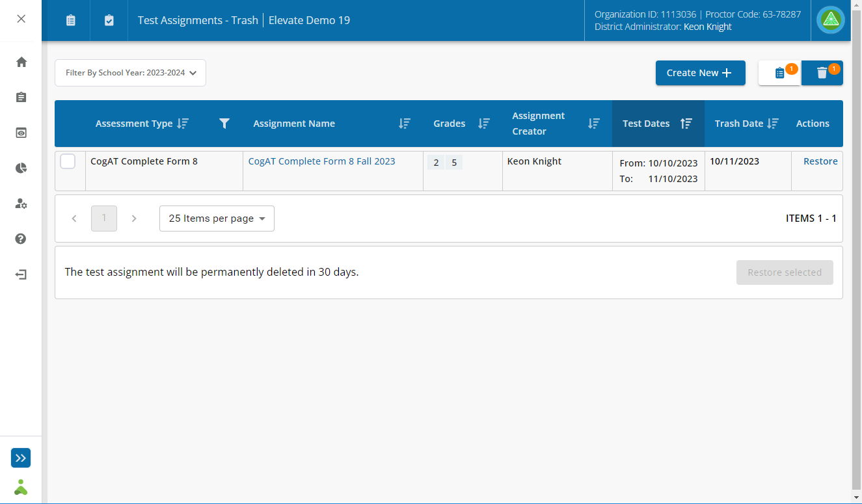Open the trash icon with badge 1
Viewport: 862px width, 504px height.
pyautogui.click(x=821, y=73)
